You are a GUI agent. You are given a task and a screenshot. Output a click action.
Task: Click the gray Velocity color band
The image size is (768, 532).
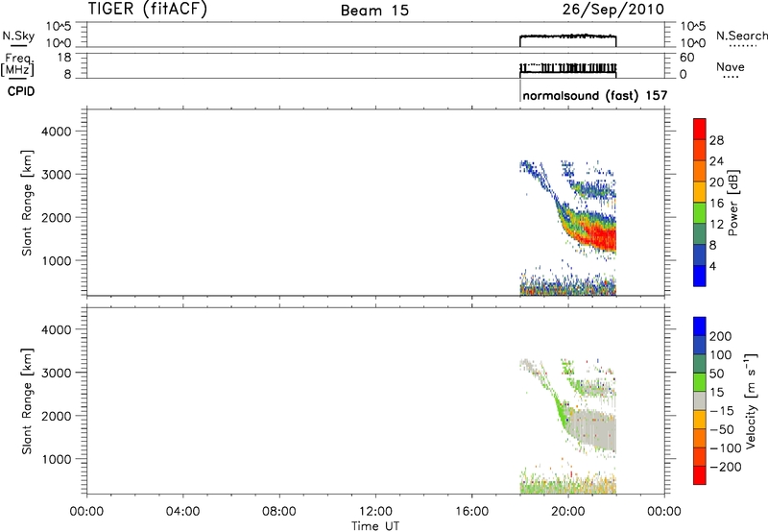[700, 400]
